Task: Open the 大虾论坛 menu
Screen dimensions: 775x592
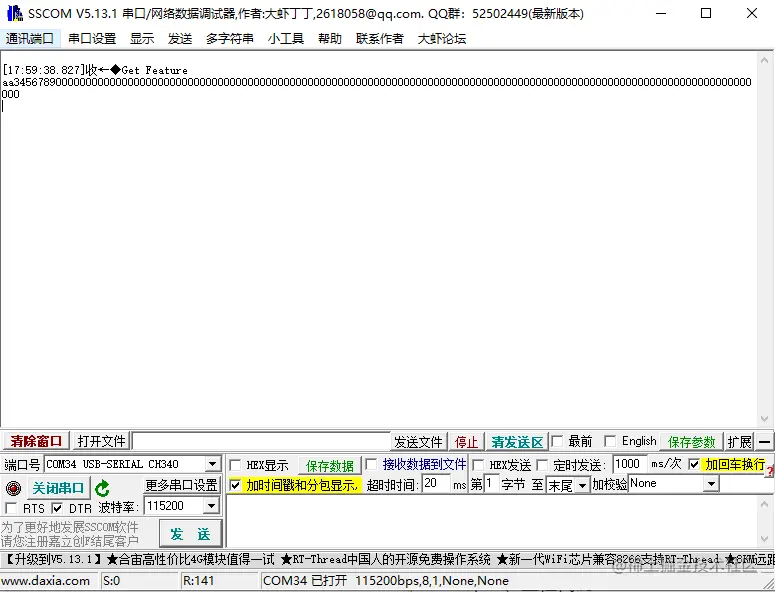Action: pos(442,38)
